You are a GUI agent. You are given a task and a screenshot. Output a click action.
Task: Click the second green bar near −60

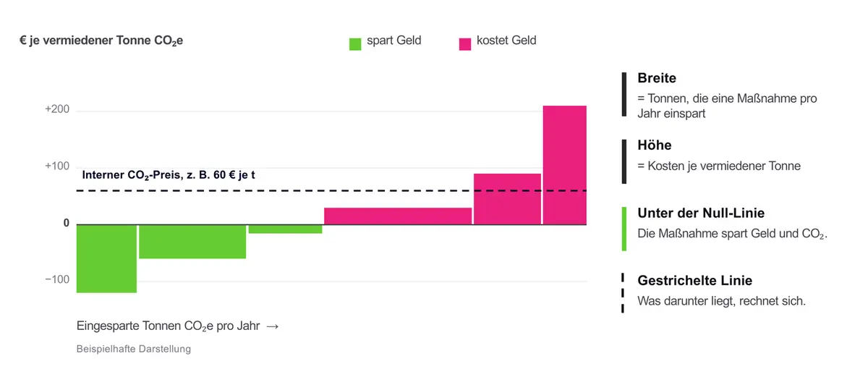point(192,242)
